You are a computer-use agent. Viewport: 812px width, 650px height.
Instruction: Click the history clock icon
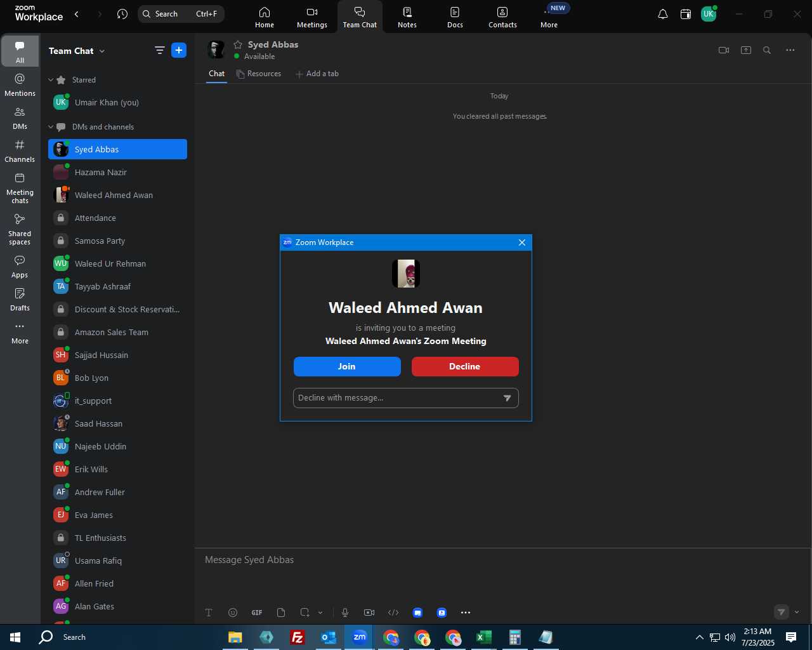122,14
